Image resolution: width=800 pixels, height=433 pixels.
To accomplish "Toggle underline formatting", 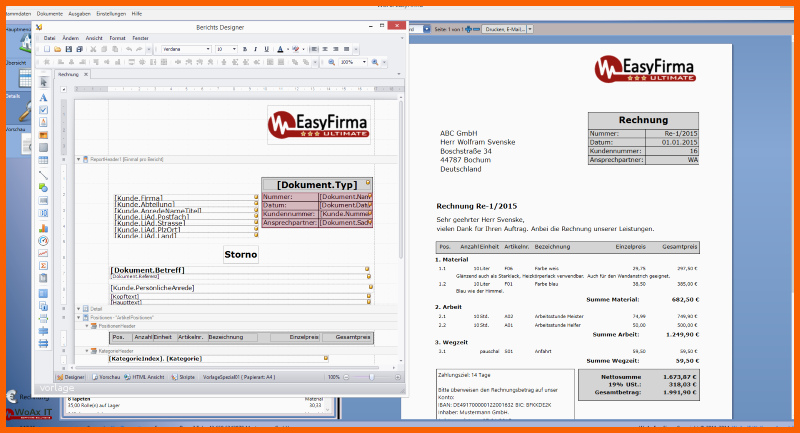I will coord(267,49).
